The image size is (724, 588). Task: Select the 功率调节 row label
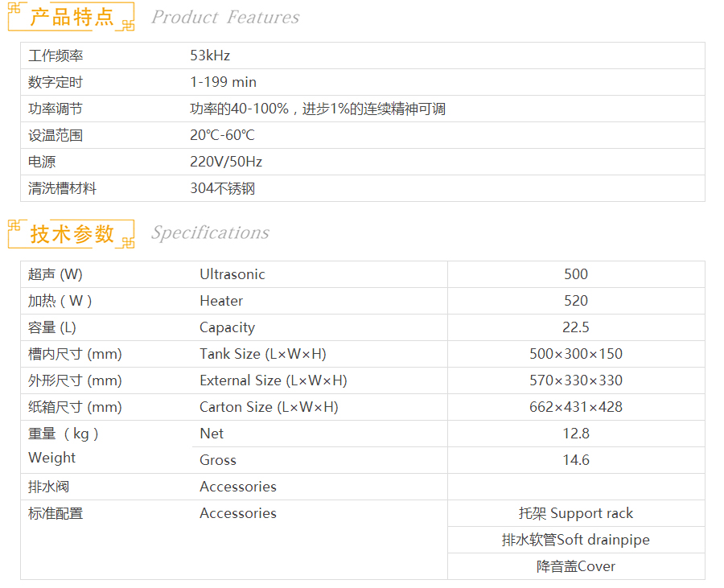click(x=56, y=109)
